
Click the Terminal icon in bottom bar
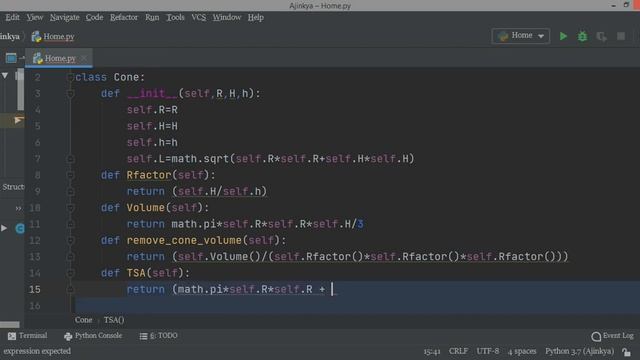[x=12, y=336]
